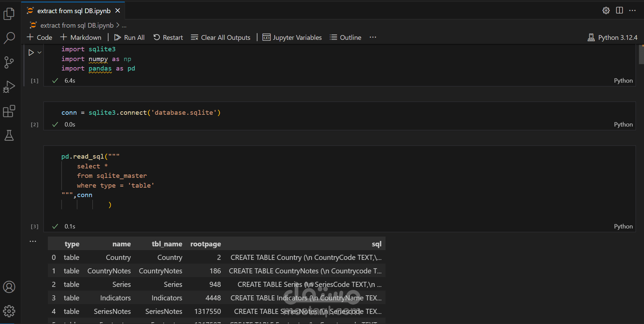Viewport: 644px width, 324px height.
Task: Close the extract from sql DB.ipynb tab
Action: (x=118, y=11)
